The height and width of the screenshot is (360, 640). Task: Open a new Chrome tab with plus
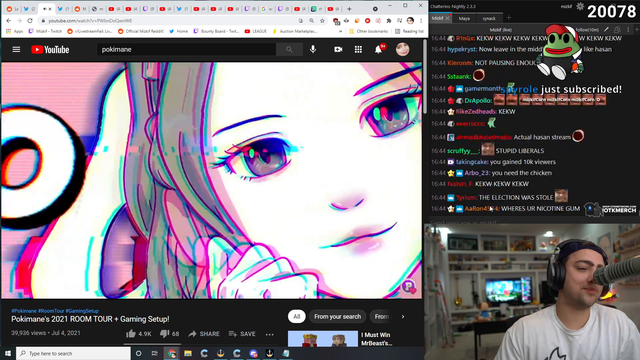tap(349, 9)
